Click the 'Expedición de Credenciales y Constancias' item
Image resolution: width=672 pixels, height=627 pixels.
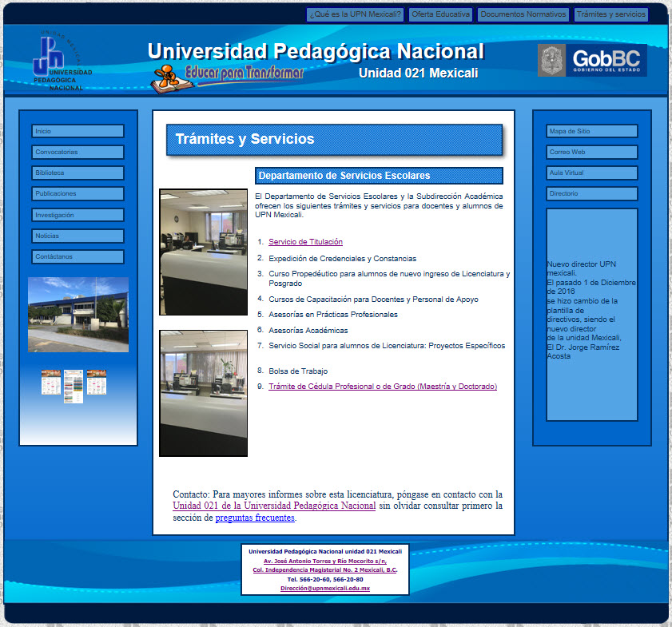coord(343,259)
